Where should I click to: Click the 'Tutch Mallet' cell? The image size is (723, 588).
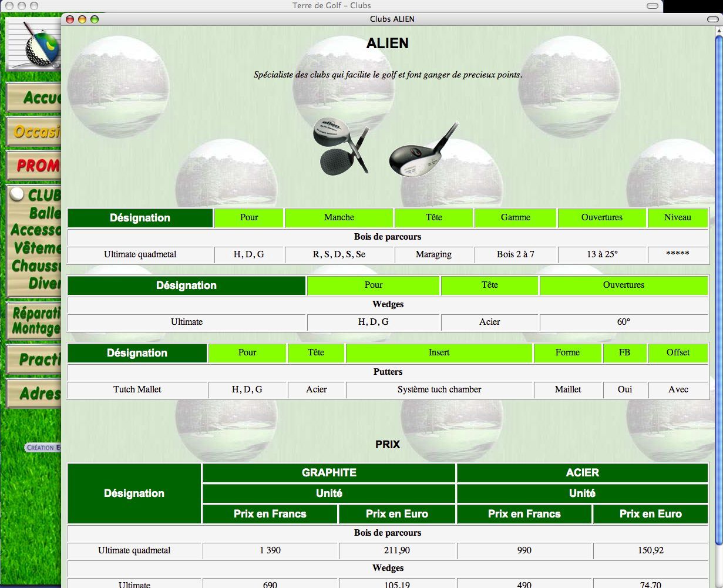tap(137, 390)
